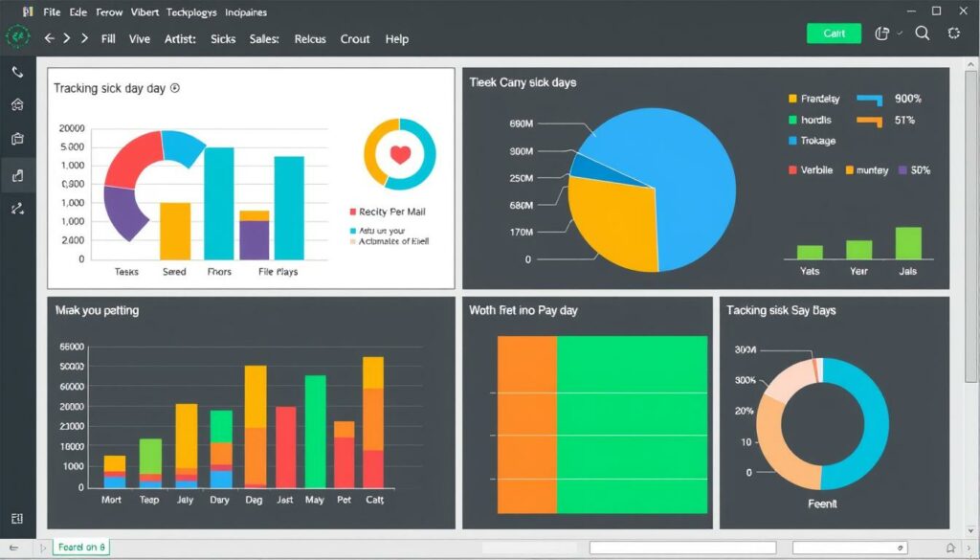The height and width of the screenshot is (560, 980).
Task: Click the heart donut chart icon
Action: coord(400,154)
